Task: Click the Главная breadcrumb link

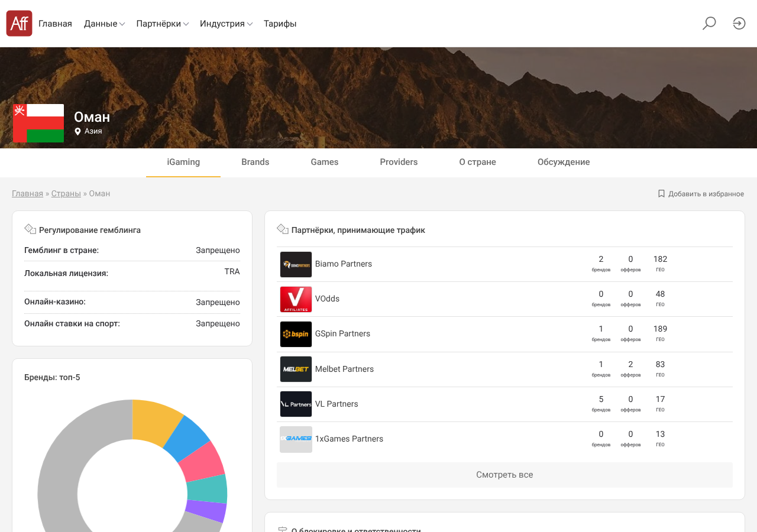Action: [x=28, y=193]
